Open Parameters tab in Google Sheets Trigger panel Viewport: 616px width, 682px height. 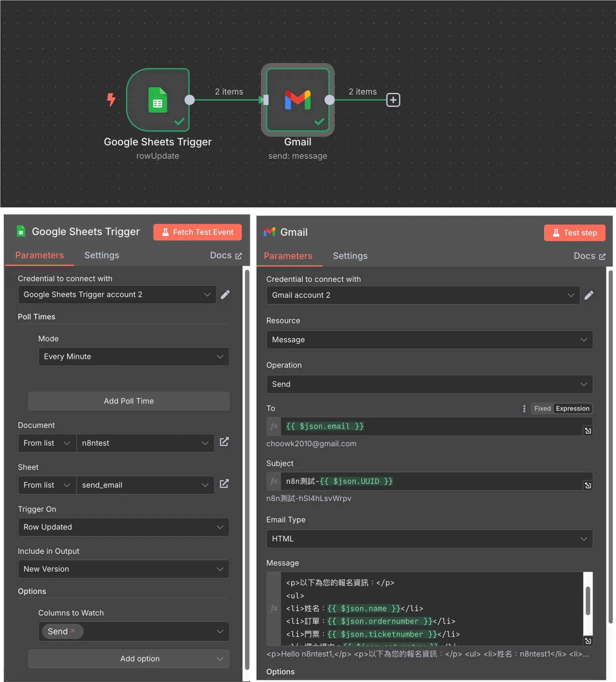click(x=40, y=255)
